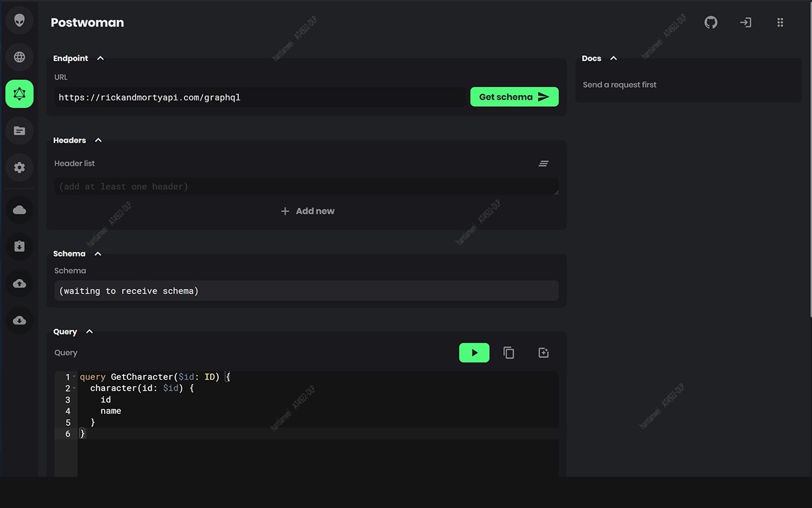
Task: Click the clipboard download sidebar icon
Action: [x=20, y=246]
